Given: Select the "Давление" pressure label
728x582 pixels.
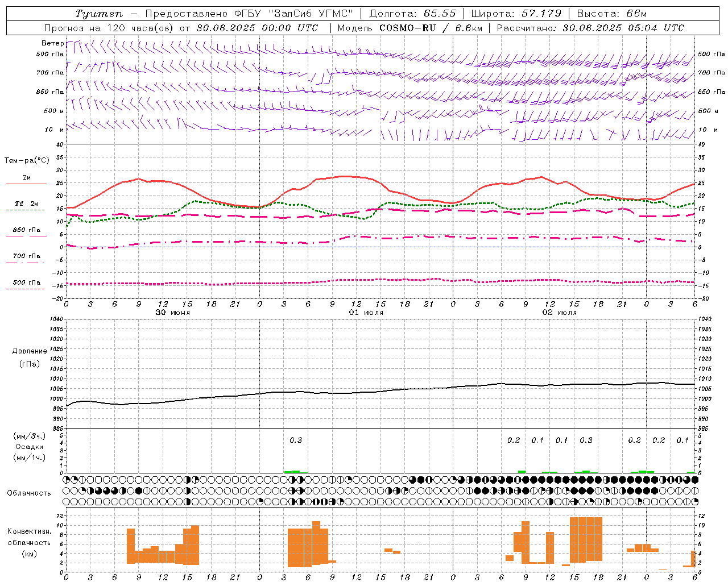Looking at the screenshot, I should 30,351.
